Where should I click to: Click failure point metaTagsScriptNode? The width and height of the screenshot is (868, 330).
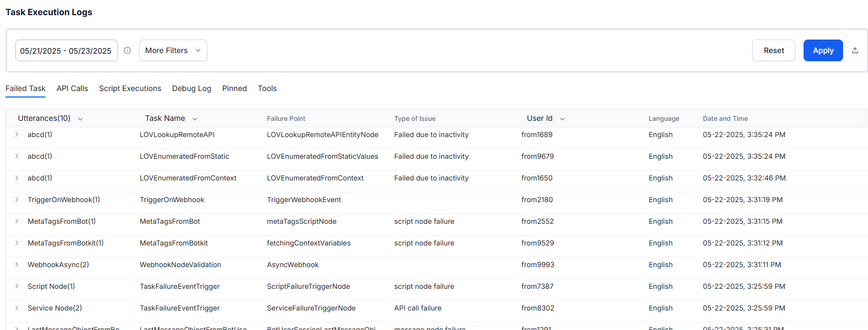point(302,221)
